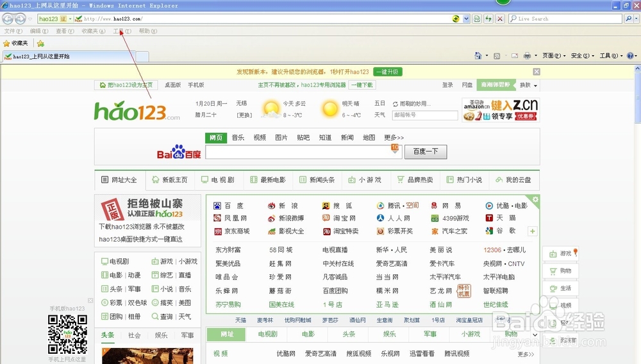Viewport: 641px width, 364px height.
Task: Click the plus add-site icon
Action: [x=532, y=231]
